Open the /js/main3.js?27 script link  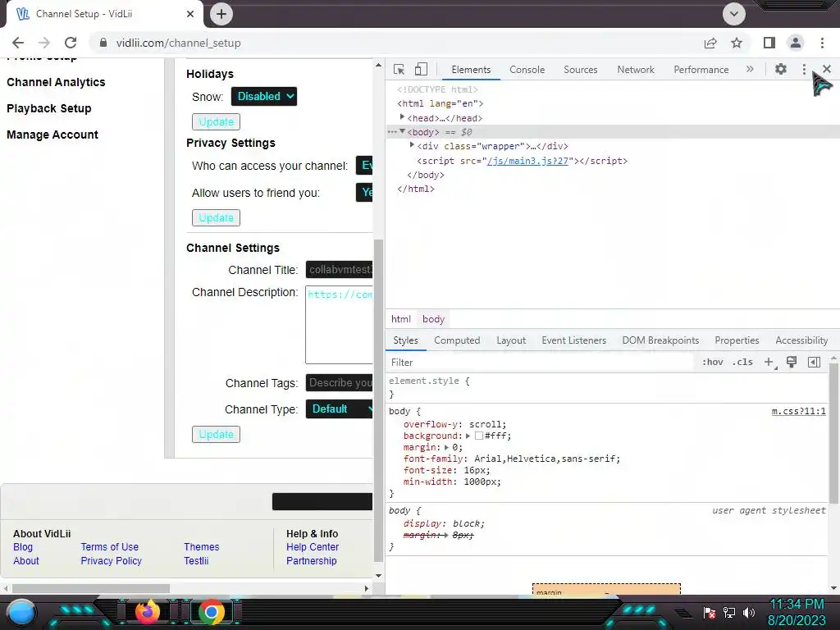click(527, 161)
